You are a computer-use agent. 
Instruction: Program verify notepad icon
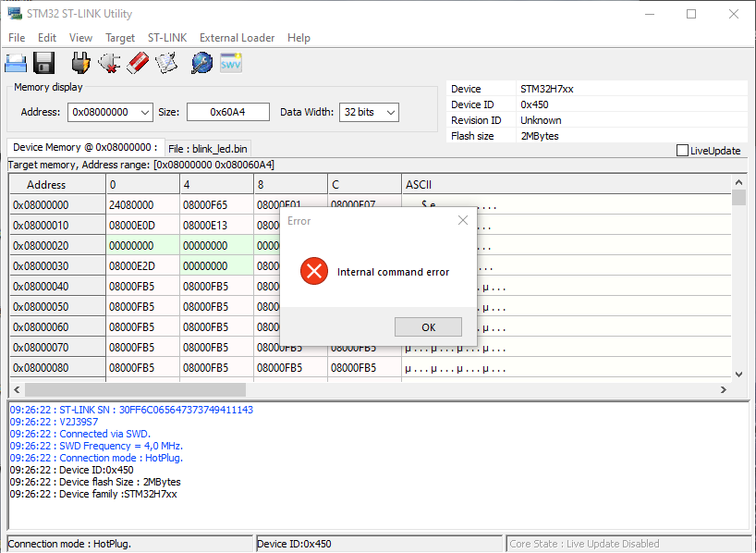click(166, 63)
